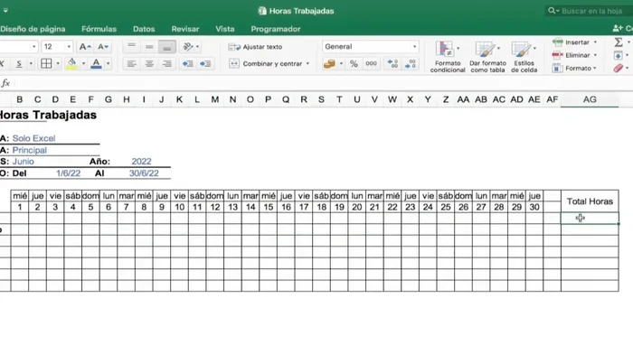
Task: Select the 30/6/22 date cell
Action: pos(144,173)
